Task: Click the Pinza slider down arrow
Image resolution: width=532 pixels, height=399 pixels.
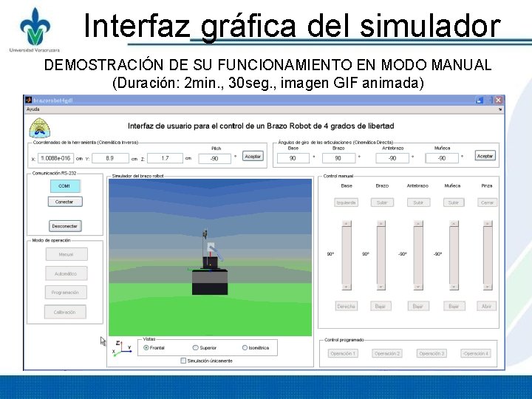Action: (x=488, y=287)
